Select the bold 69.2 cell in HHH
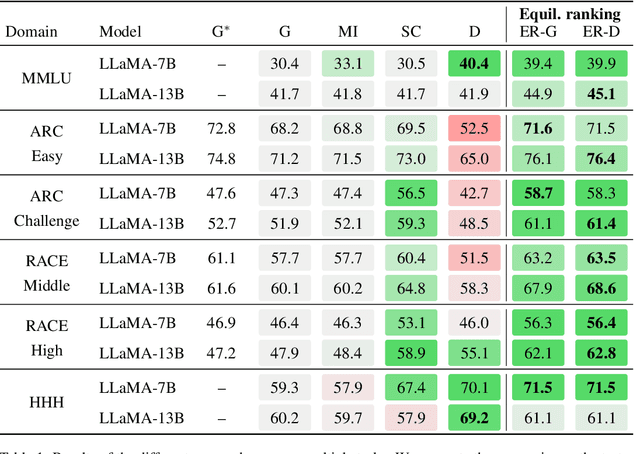The height and width of the screenshot is (454, 640). (475, 418)
